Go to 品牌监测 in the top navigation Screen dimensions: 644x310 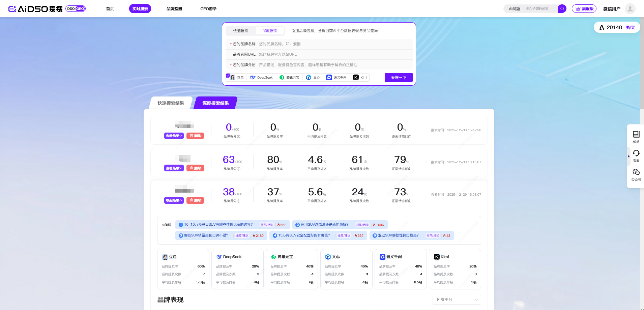(174, 9)
